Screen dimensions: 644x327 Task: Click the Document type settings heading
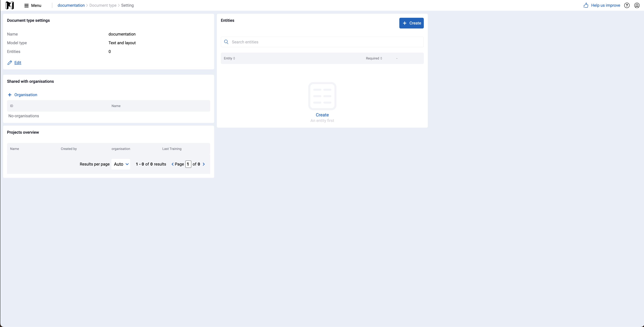28,20
